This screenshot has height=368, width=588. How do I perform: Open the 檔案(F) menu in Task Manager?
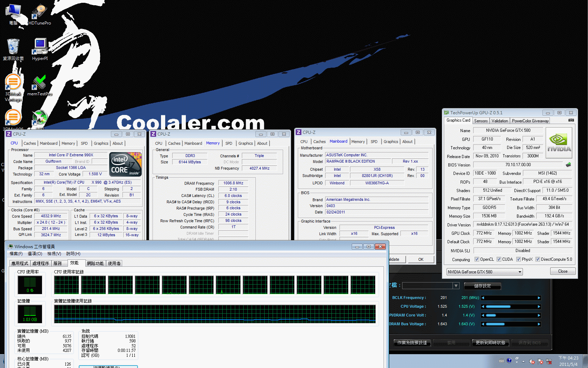point(16,254)
